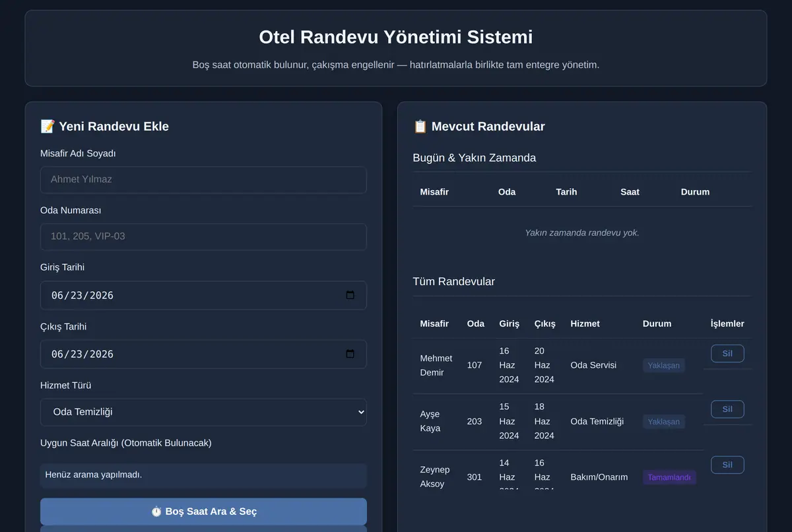Click the Tüm Randevular heading
The width and height of the screenshot is (792, 532).
[x=454, y=281]
